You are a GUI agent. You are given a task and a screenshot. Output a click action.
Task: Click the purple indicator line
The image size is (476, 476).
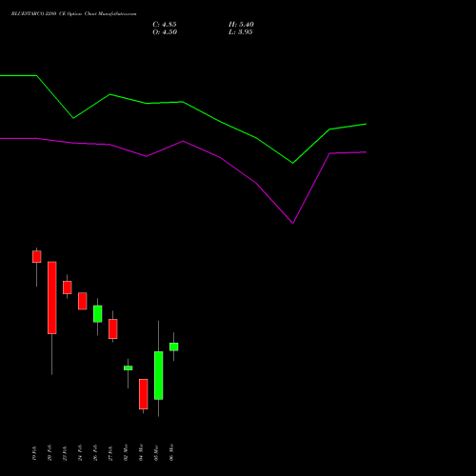[183, 142]
